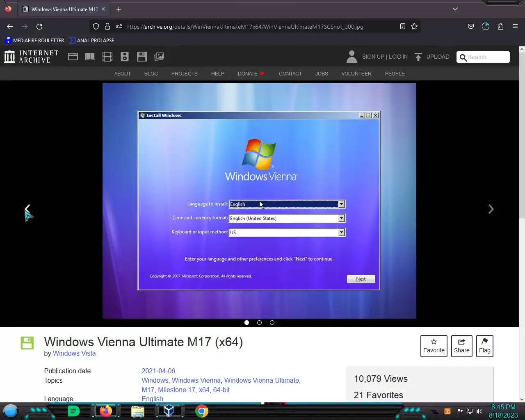525x420 pixels.
Task: Open the BLOG menu item
Action: tap(151, 74)
